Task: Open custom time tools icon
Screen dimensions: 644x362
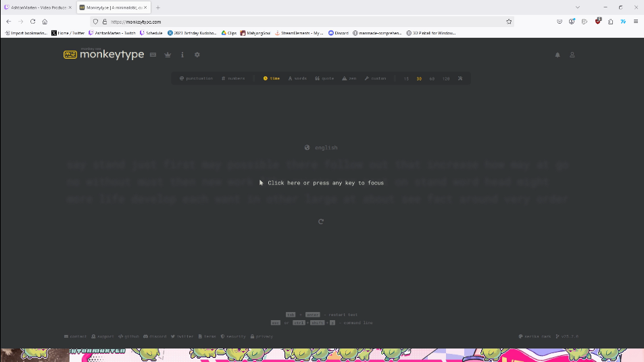Action: 460,78
